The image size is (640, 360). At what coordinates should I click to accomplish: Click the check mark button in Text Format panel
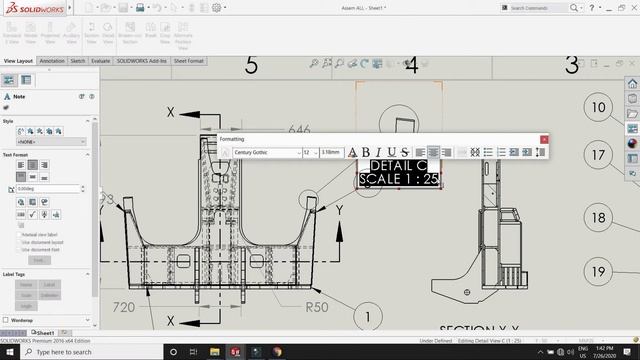[x=33, y=214]
